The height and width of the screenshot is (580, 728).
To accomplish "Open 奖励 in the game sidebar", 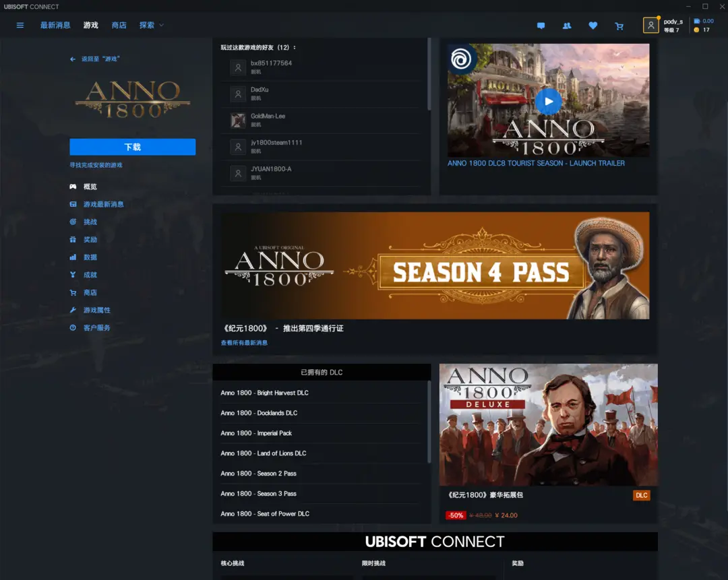I will [90, 239].
